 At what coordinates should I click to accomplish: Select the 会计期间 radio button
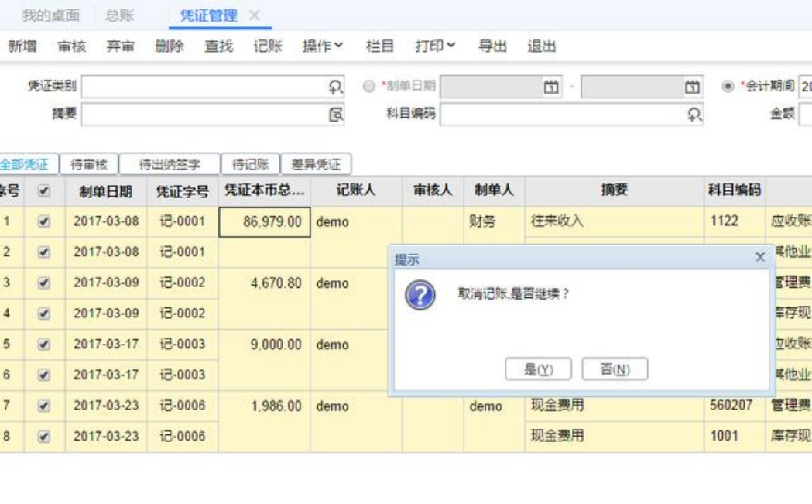(x=728, y=86)
